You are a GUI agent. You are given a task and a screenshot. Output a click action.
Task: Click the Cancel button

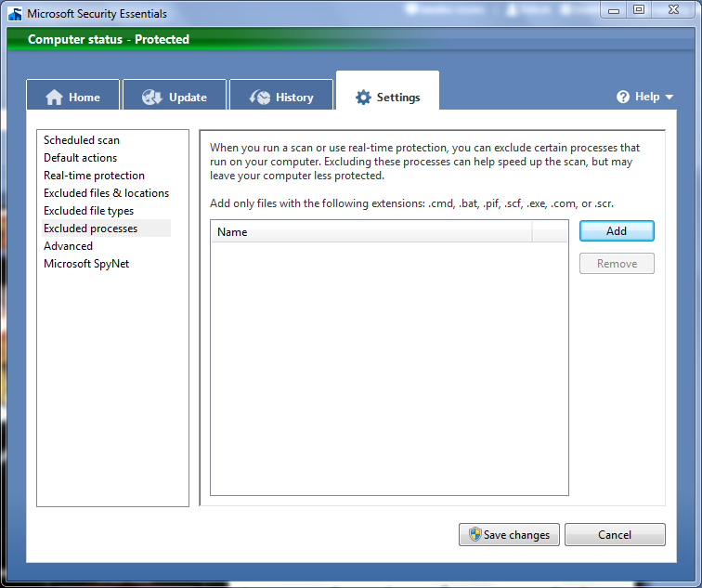point(615,534)
